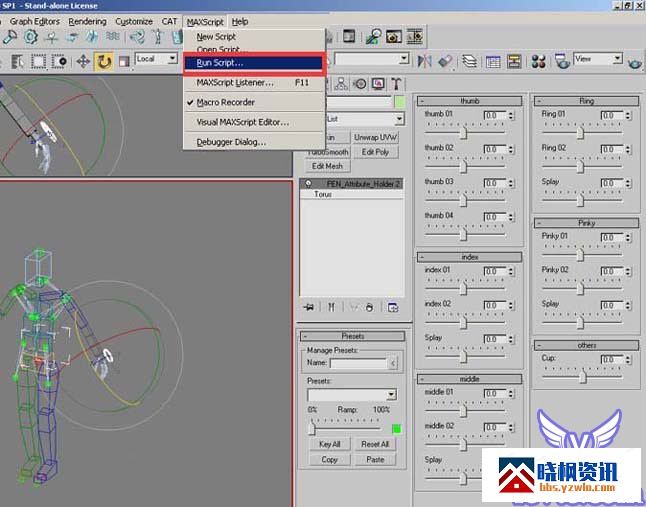Open the Material Editor icon

click(x=538, y=62)
